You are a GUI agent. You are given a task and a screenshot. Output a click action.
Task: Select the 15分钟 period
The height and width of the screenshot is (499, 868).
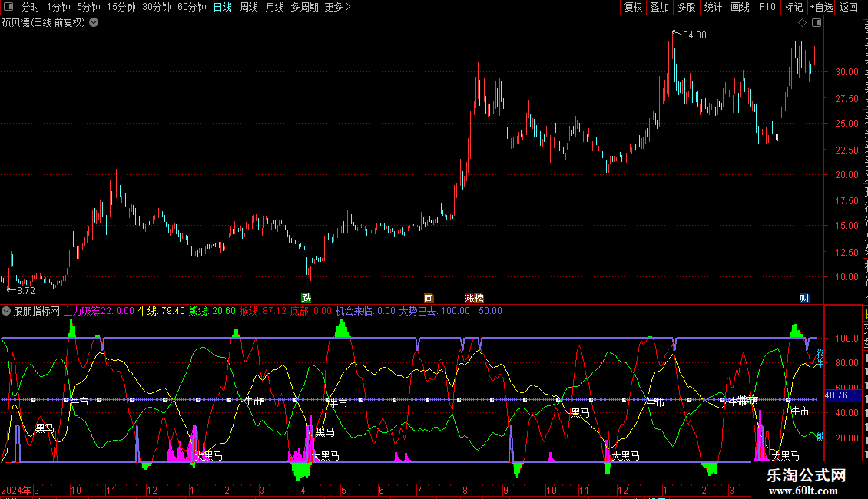[121, 7]
